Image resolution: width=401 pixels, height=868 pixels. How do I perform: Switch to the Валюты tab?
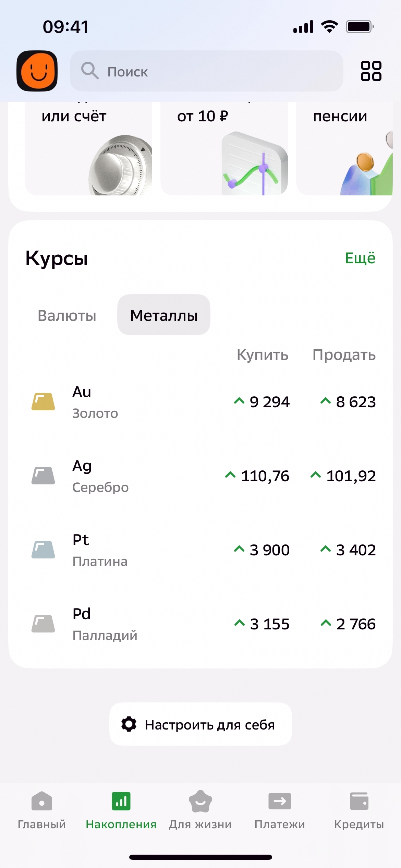[67, 315]
